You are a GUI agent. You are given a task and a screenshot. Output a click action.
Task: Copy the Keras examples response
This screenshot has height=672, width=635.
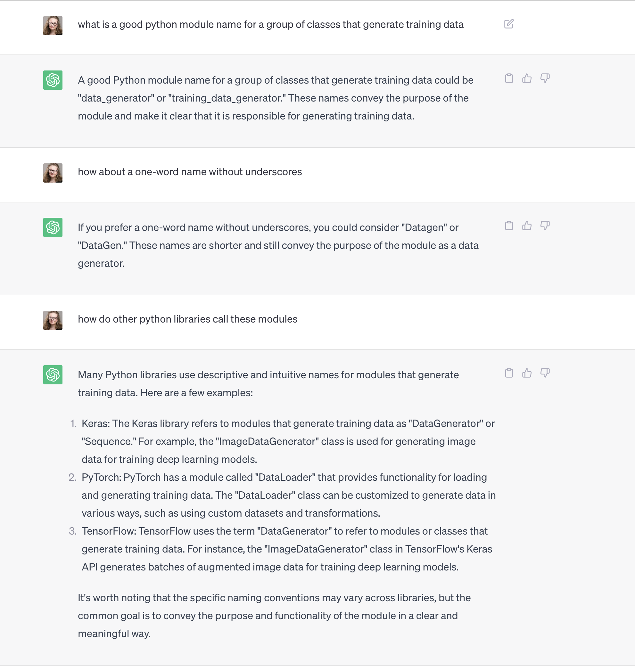click(x=509, y=373)
